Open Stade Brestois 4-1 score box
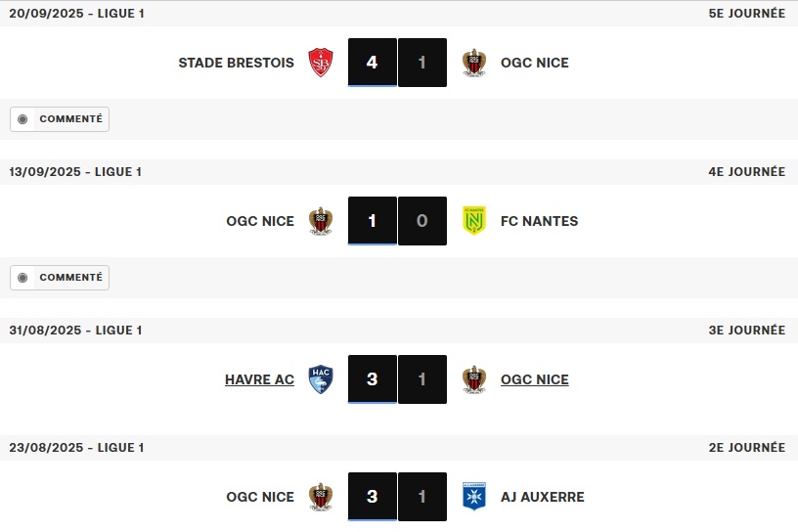This screenshot has height=532, width=798. point(397,63)
